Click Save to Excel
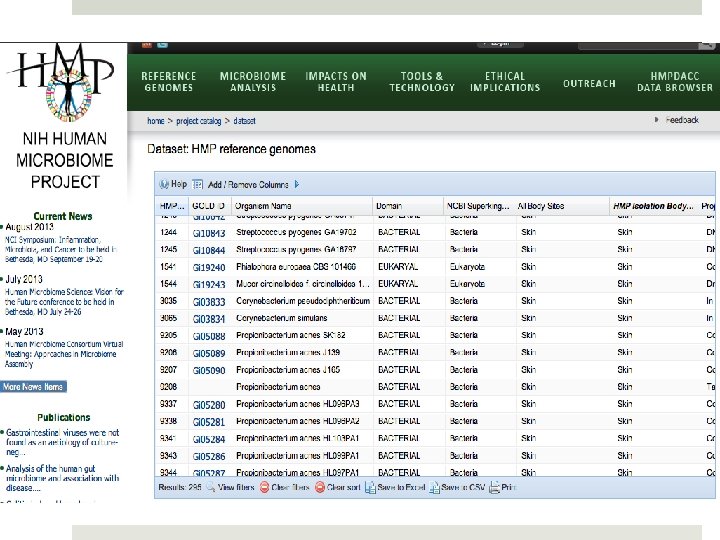 tap(395, 487)
